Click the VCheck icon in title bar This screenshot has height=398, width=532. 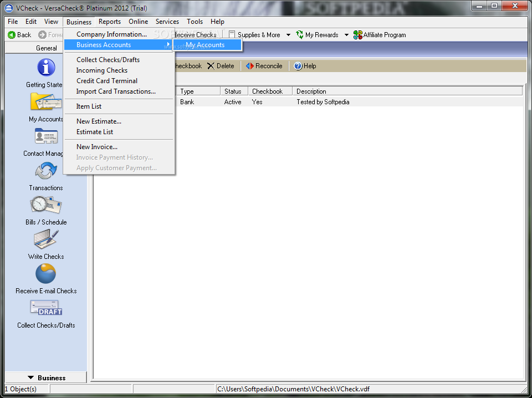click(9, 7)
